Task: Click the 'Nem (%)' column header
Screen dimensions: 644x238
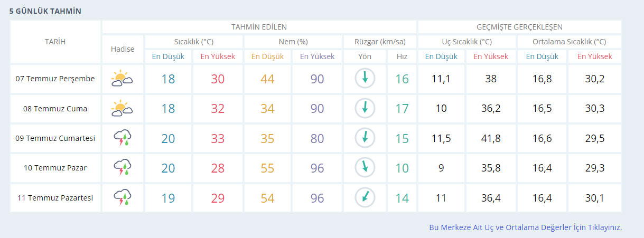Action: click(x=293, y=42)
